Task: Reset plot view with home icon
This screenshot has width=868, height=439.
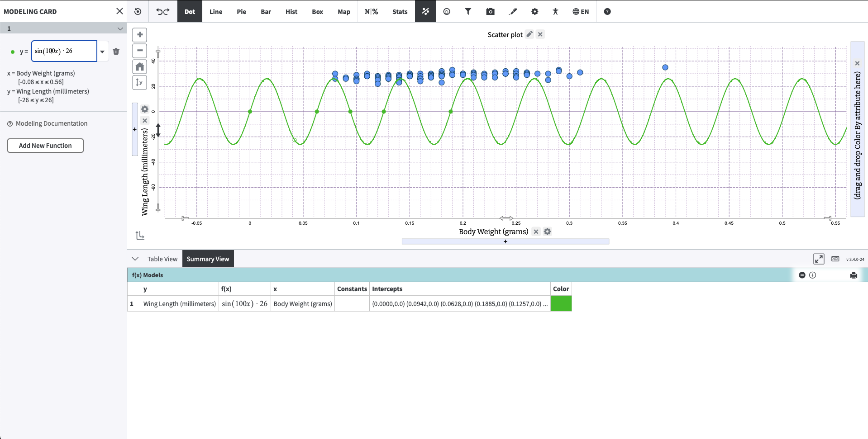Action: pyautogui.click(x=140, y=67)
